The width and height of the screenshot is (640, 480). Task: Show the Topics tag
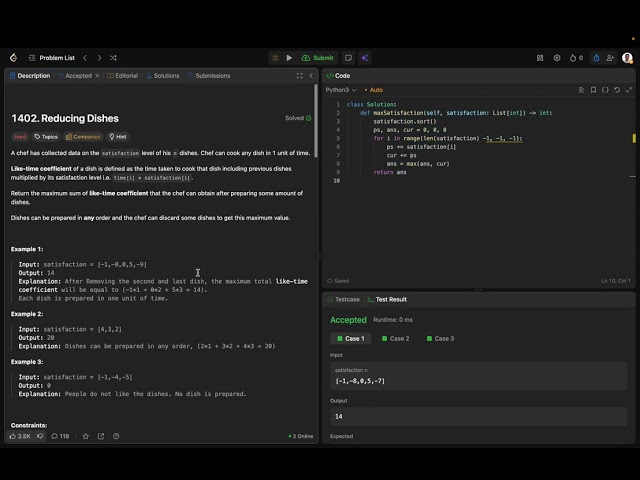(x=46, y=137)
